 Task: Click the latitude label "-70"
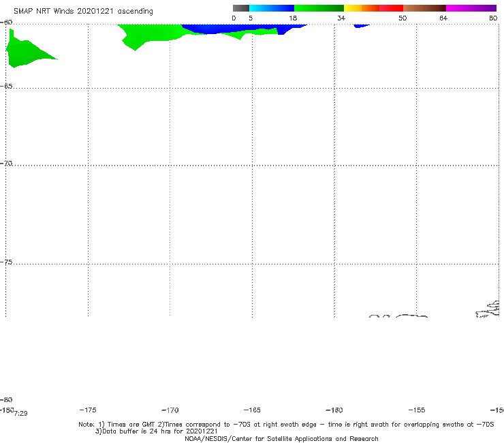click(6, 164)
